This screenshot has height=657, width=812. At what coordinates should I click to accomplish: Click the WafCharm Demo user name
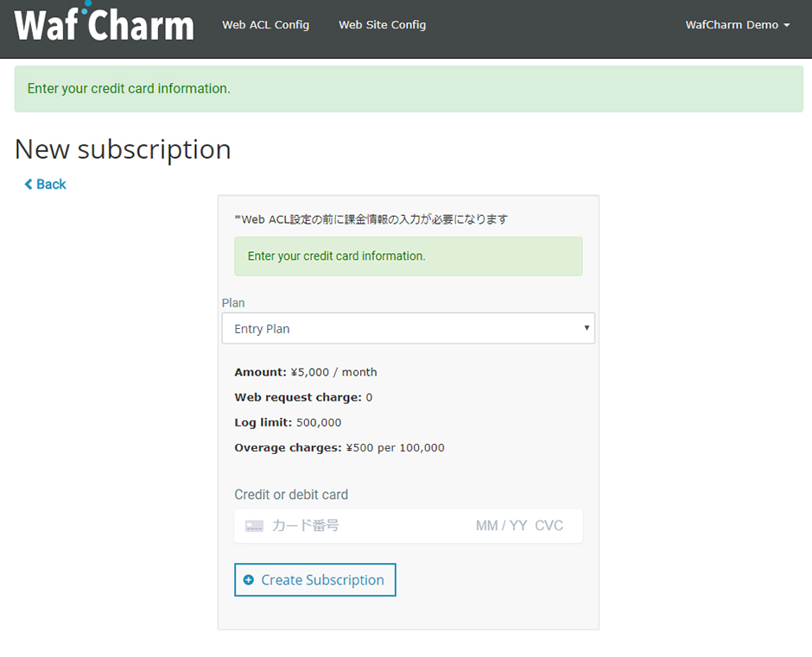coord(732,25)
